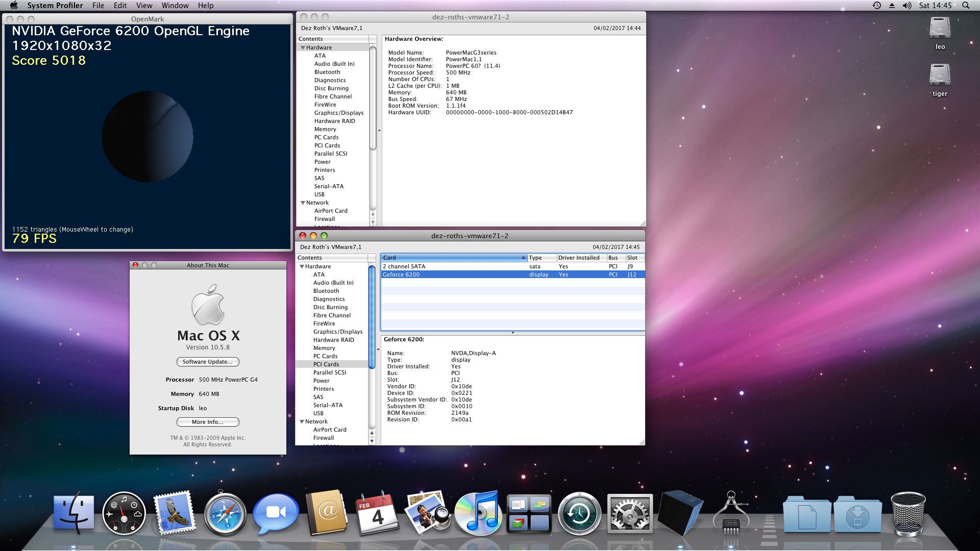Viewport: 980px width, 551px height.
Task: Select the tiger drive icon on desktop
Action: click(x=940, y=75)
